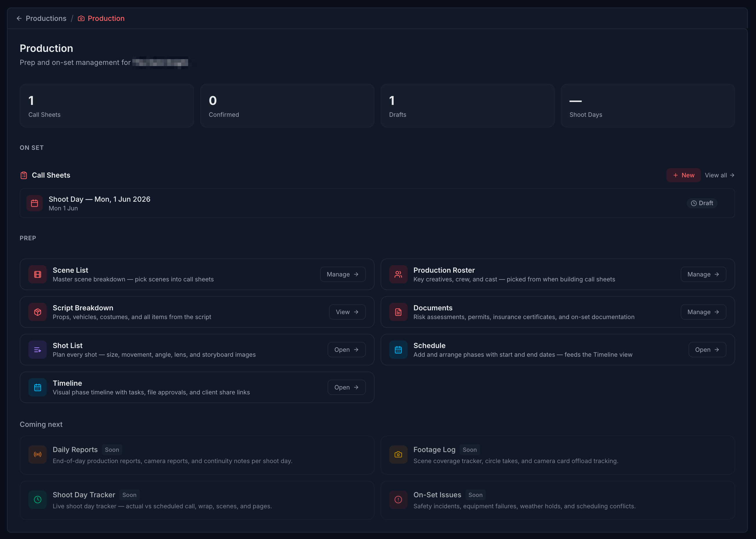Click the Script Breakdown box icon

pyautogui.click(x=37, y=312)
